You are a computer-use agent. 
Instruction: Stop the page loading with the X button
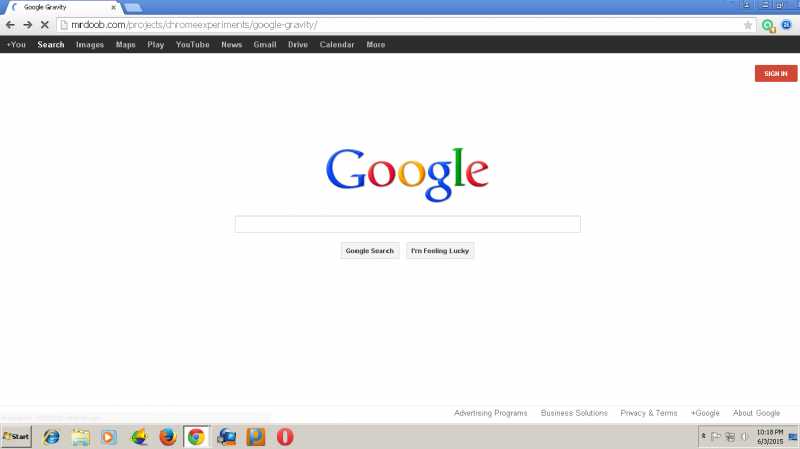coord(44,24)
